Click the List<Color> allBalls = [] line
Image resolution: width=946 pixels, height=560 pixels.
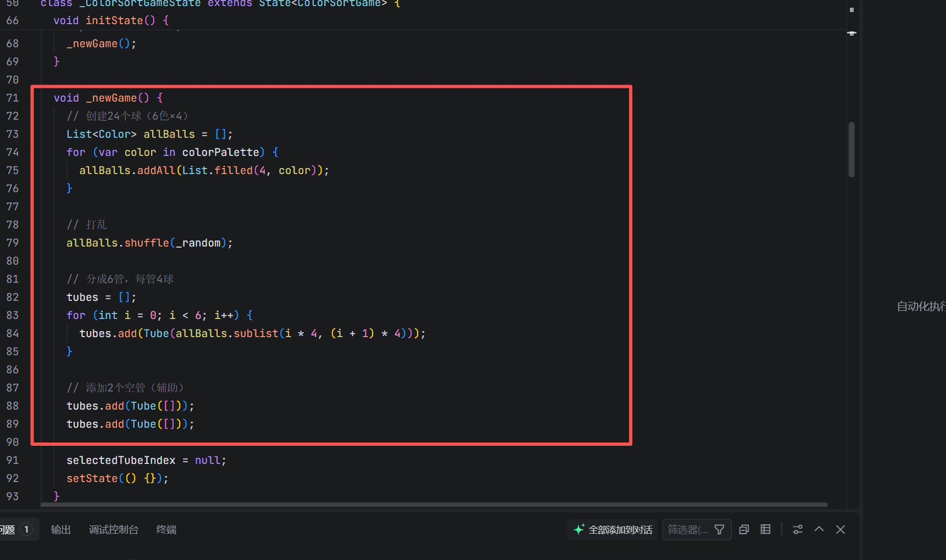click(149, 134)
